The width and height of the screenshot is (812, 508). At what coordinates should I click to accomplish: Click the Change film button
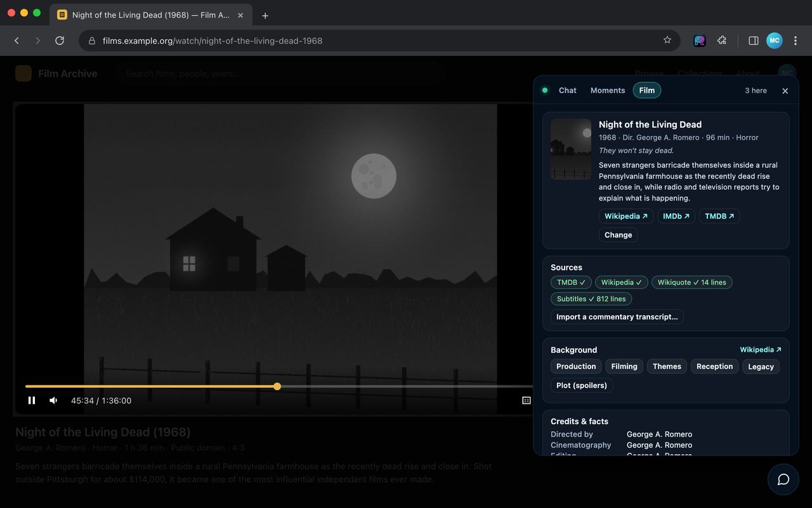(618, 235)
